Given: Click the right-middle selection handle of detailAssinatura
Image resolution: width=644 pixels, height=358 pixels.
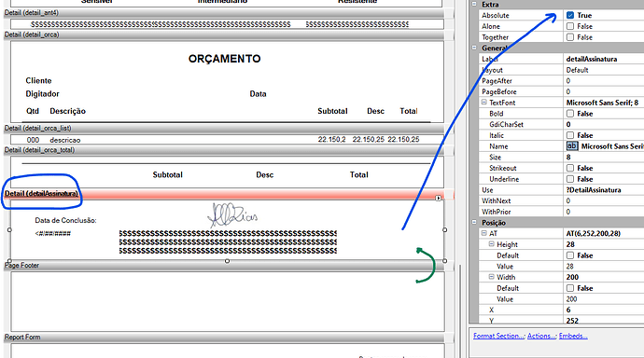Looking at the screenshot, I should coord(445,230).
